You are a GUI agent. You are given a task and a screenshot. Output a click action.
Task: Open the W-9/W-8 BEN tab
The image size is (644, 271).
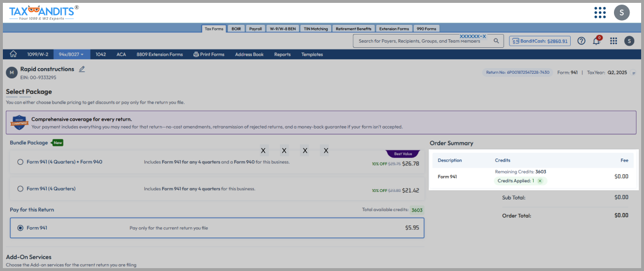click(283, 29)
